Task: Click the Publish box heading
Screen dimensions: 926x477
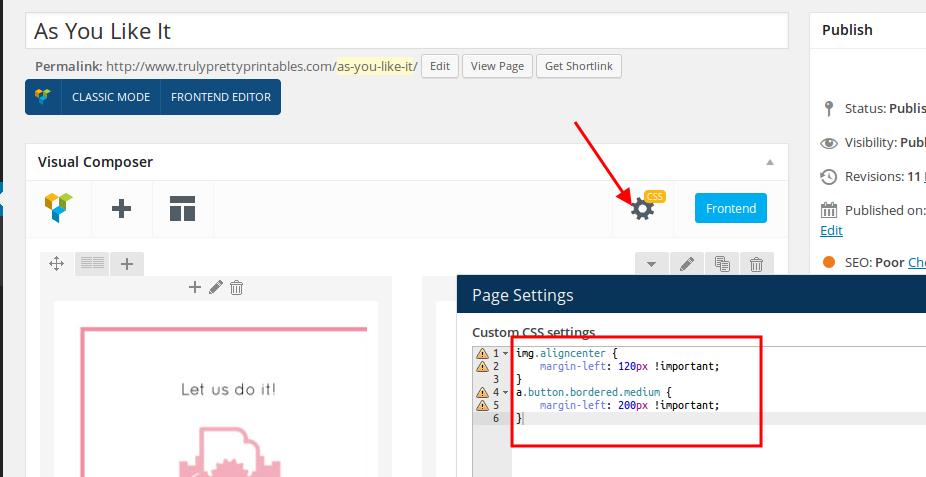Action: (x=847, y=30)
